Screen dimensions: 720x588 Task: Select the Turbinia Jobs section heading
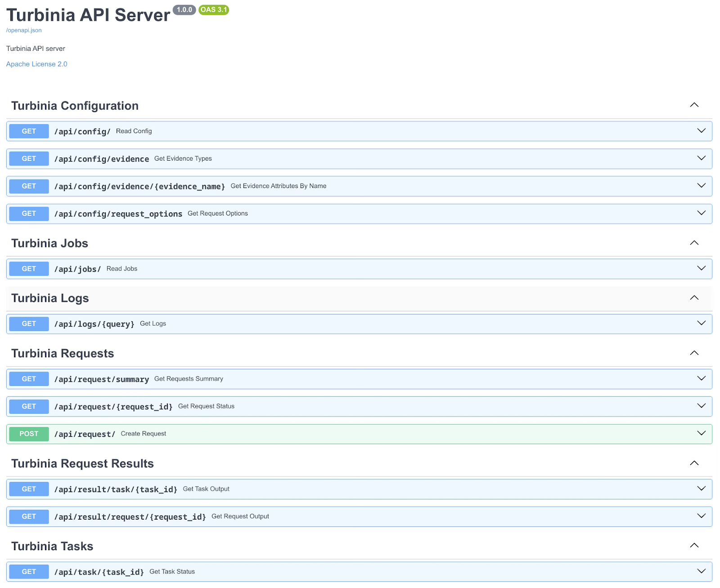pyautogui.click(x=49, y=243)
